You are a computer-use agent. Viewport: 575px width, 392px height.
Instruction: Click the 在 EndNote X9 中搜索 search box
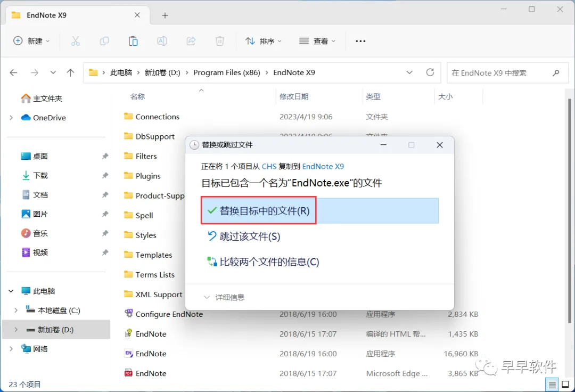point(507,72)
